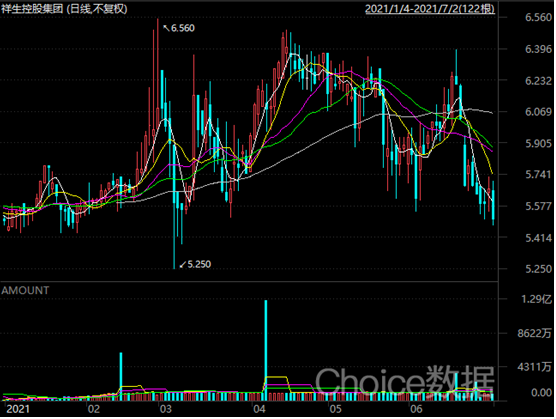Image resolution: width=556 pixels, height=419 pixels.
Task: Select the 6.560 high price annotation
Action: [x=179, y=28]
